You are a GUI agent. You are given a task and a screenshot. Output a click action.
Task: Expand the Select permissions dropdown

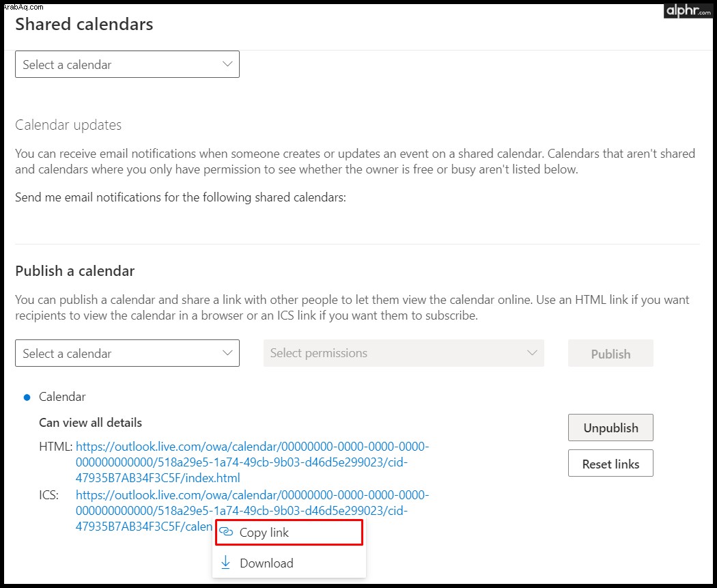click(x=404, y=353)
